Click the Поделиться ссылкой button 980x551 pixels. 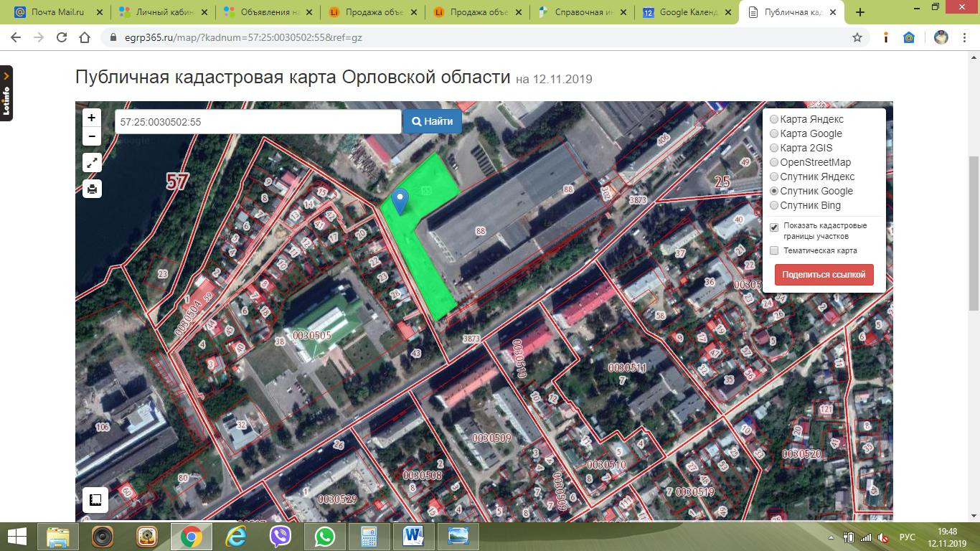click(824, 275)
